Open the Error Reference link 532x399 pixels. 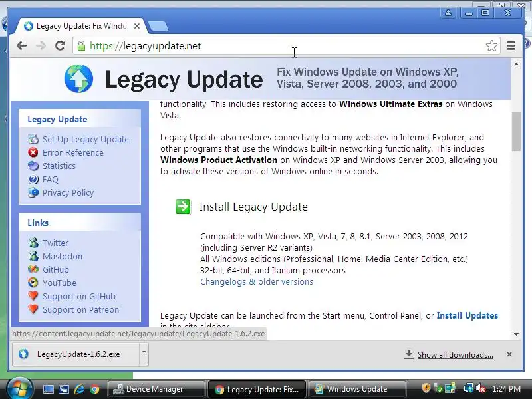coord(73,152)
